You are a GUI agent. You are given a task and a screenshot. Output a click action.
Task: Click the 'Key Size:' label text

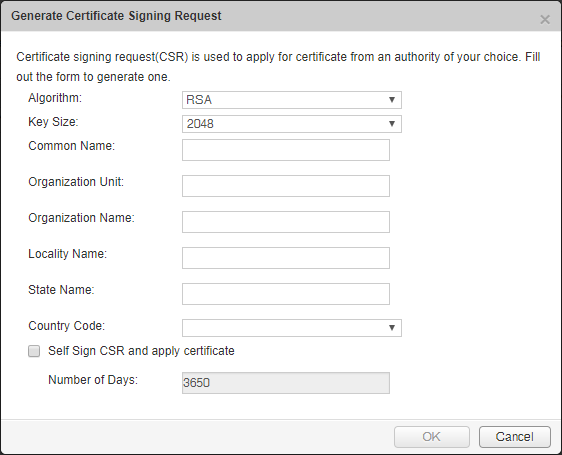pyautogui.click(x=53, y=122)
